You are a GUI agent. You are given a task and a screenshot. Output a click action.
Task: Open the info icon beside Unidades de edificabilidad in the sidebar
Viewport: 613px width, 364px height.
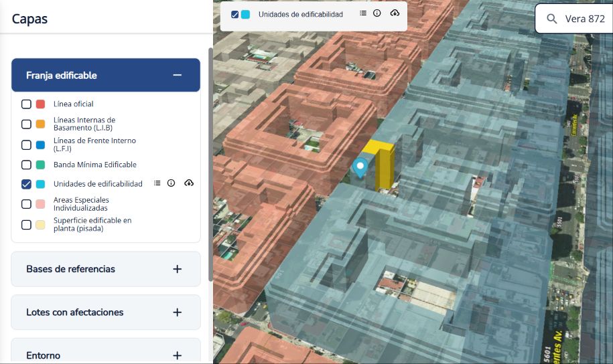pos(171,183)
